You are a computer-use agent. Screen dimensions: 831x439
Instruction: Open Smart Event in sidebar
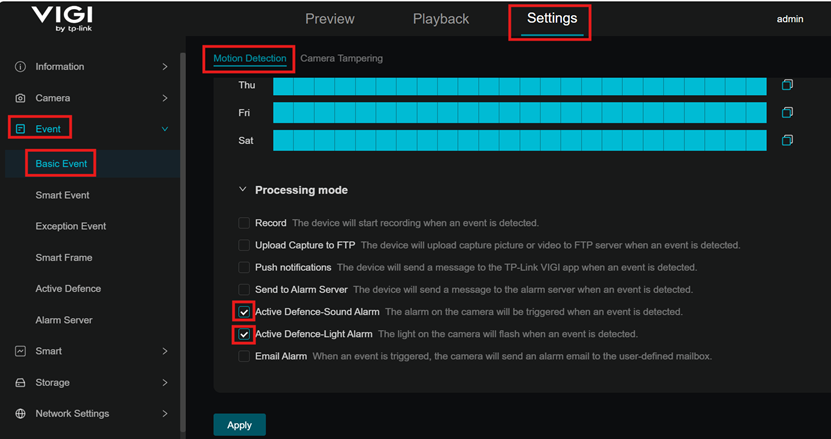63,195
